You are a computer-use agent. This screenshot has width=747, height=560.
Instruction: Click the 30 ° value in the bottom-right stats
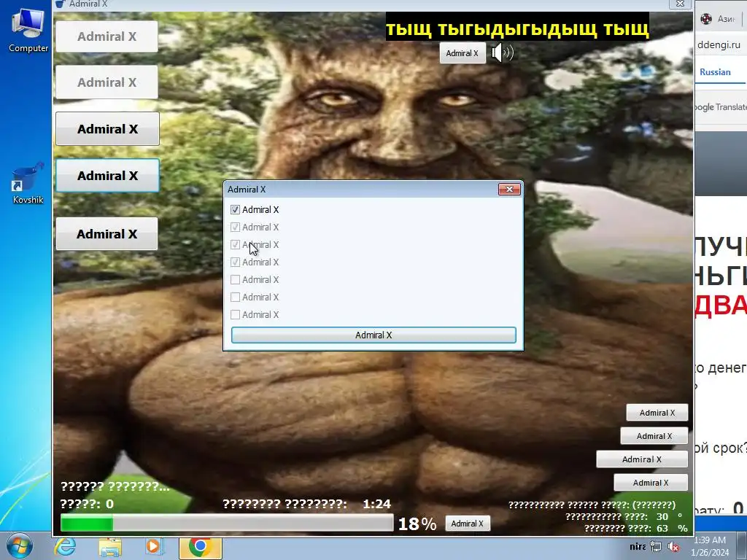click(670, 517)
